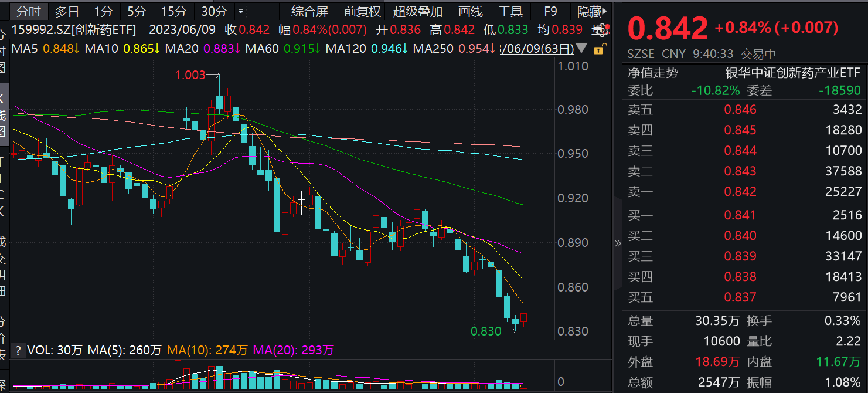The height and width of the screenshot is (393, 868).
Task: Open the 综合屏 comprehensive screen
Action: [x=309, y=11]
